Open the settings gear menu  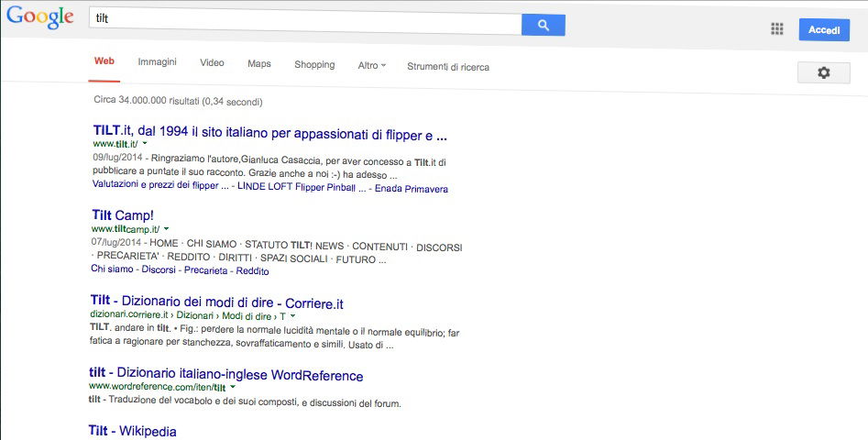823,72
